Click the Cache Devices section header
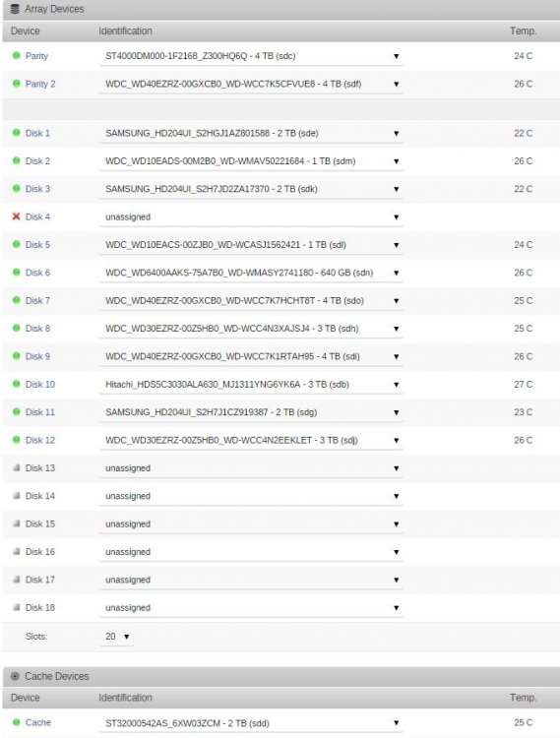The width and height of the screenshot is (560, 738). (x=280, y=676)
